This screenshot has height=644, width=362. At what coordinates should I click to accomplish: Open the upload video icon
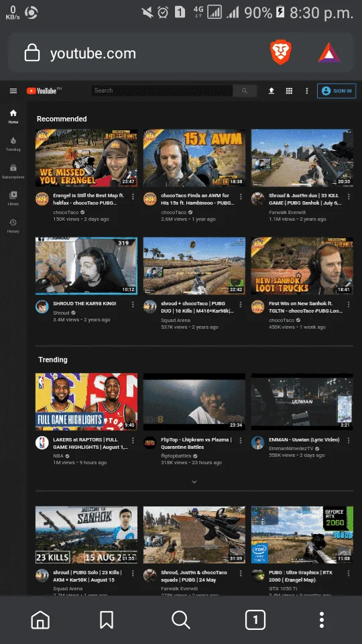(x=271, y=91)
